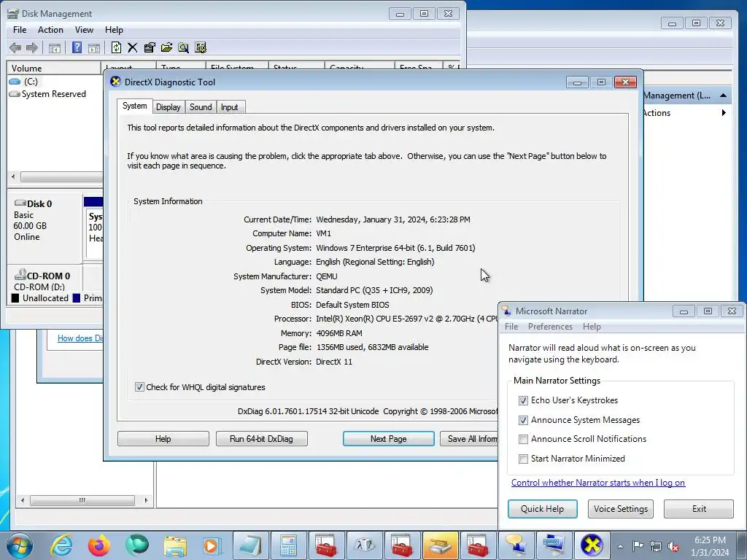Click Forward arrow in Disk Management toolbar

tap(32, 47)
